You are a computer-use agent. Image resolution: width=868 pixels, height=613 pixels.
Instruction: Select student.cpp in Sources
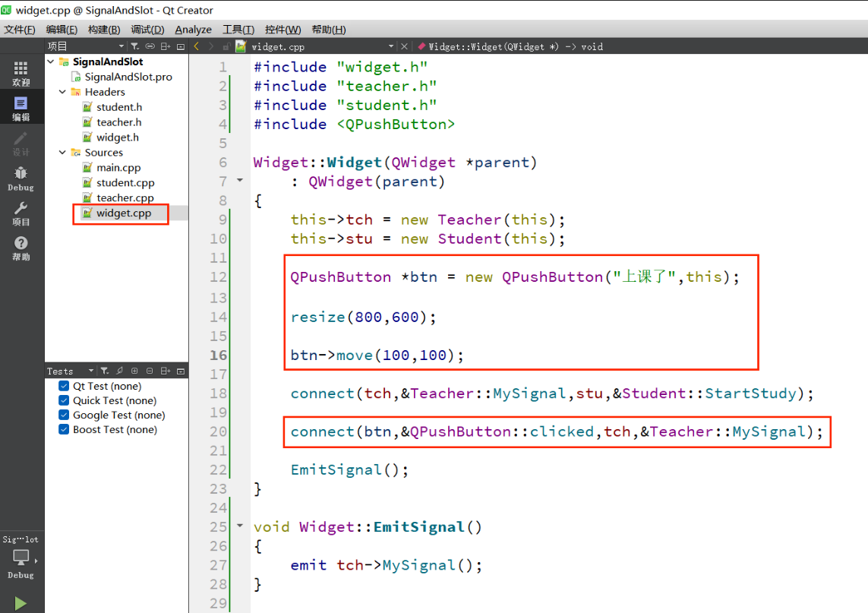coord(125,183)
